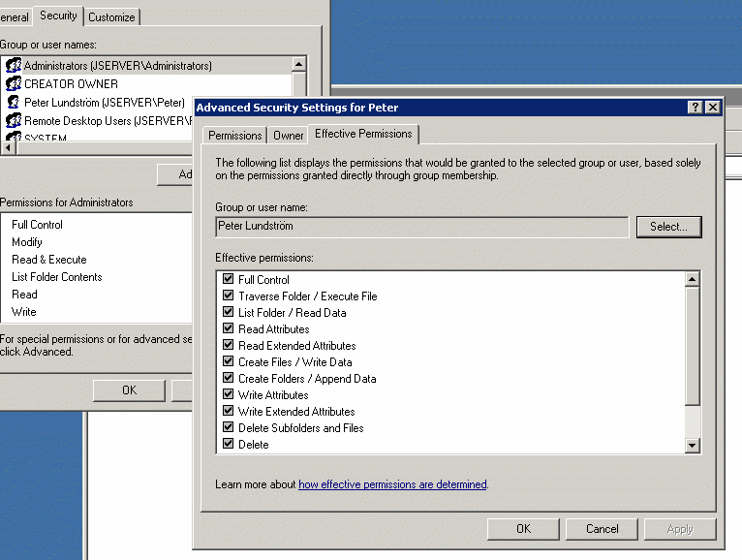
Task: Click Full Control in Permissions for Administrators
Action: [37, 225]
